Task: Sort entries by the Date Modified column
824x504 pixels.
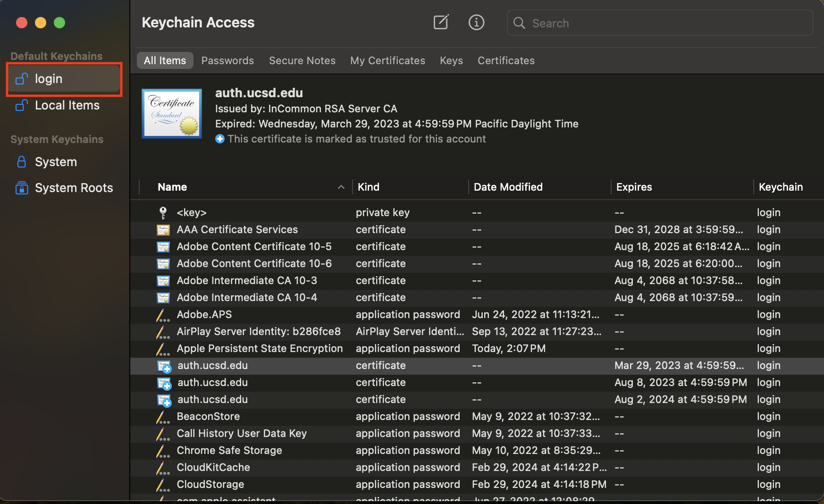Action: pyautogui.click(x=508, y=187)
